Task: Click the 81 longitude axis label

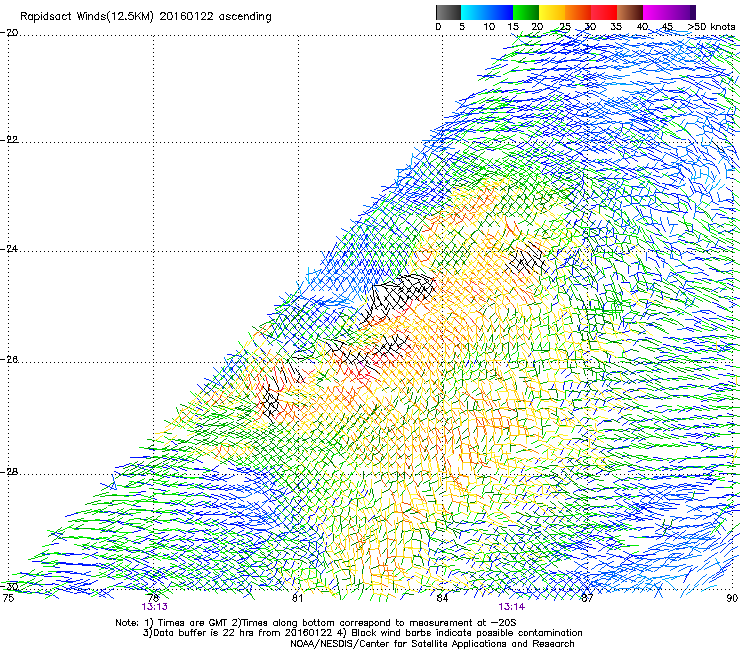Action: [297, 598]
